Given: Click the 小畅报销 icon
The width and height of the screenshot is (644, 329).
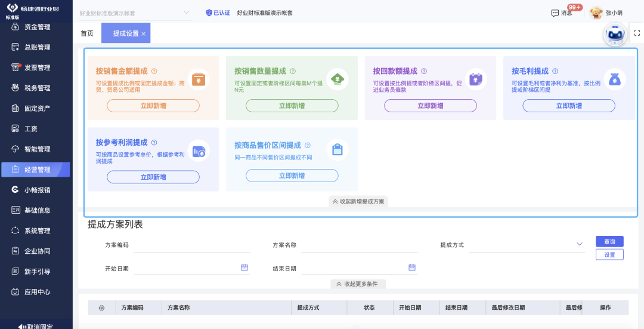Looking at the screenshot, I should [x=15, y=190].
